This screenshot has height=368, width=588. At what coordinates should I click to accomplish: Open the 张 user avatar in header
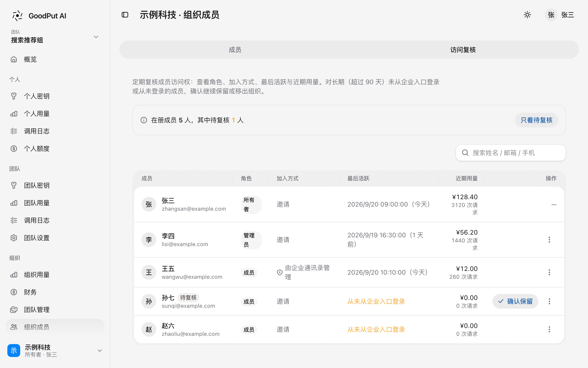click(x=551, y=15)
